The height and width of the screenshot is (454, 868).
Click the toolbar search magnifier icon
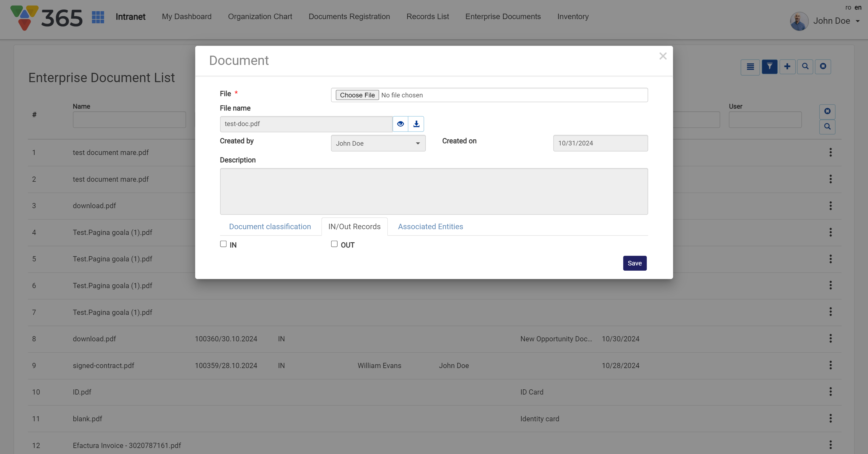pyautogui.click(x=805, y=66)
